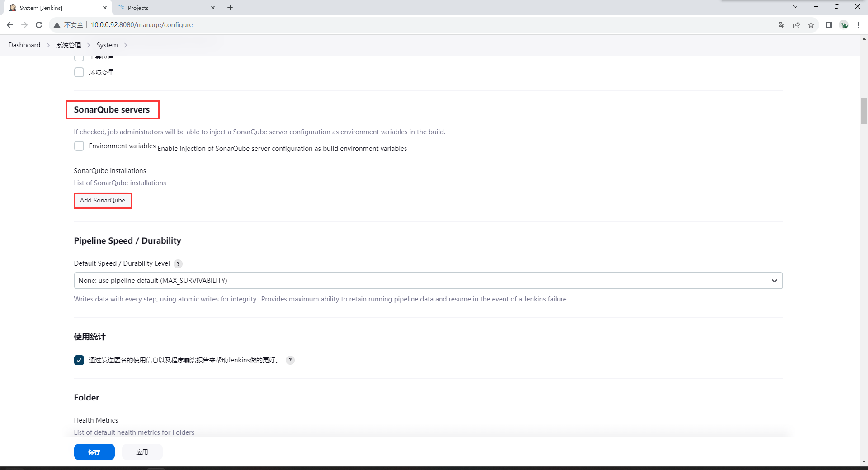Show help for usage statistics option
Viewport: 868px width, 470px height.
pos(290,360)
